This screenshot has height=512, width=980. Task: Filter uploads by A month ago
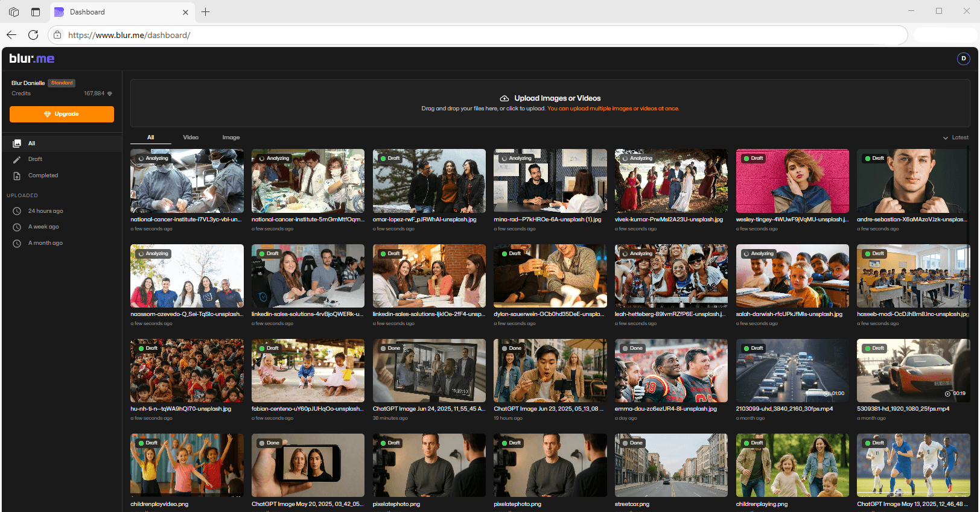45,243
